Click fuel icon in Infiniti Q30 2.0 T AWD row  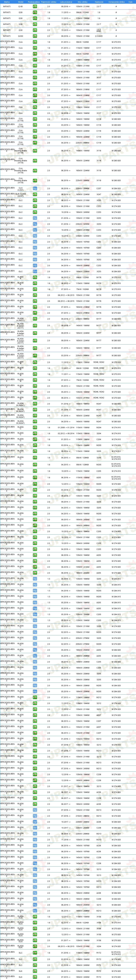coord(35,30)
